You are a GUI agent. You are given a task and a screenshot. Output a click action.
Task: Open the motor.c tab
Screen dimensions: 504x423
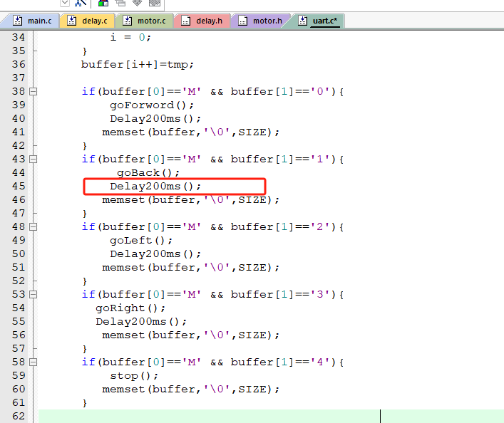click(145, 21)
